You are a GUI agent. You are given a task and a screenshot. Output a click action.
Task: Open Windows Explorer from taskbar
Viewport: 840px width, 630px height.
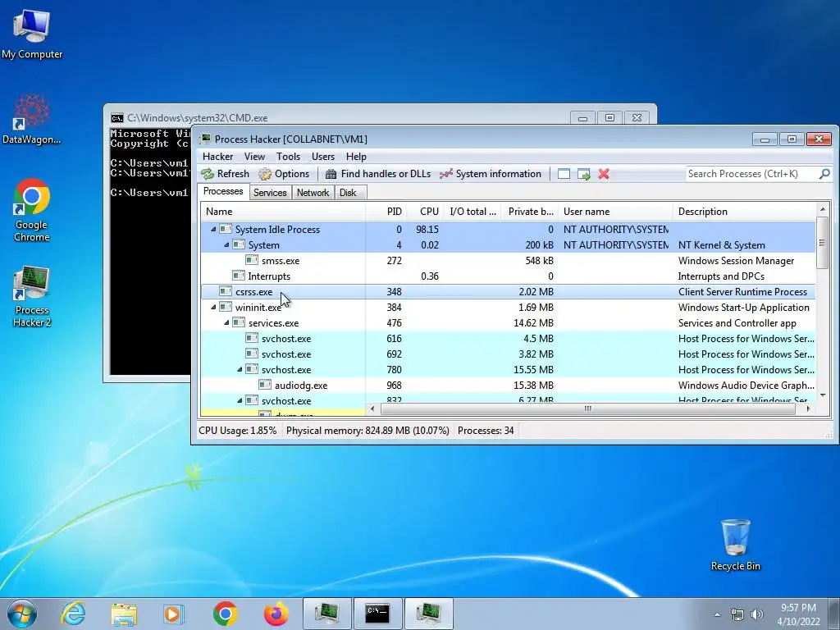pos(124,614)
